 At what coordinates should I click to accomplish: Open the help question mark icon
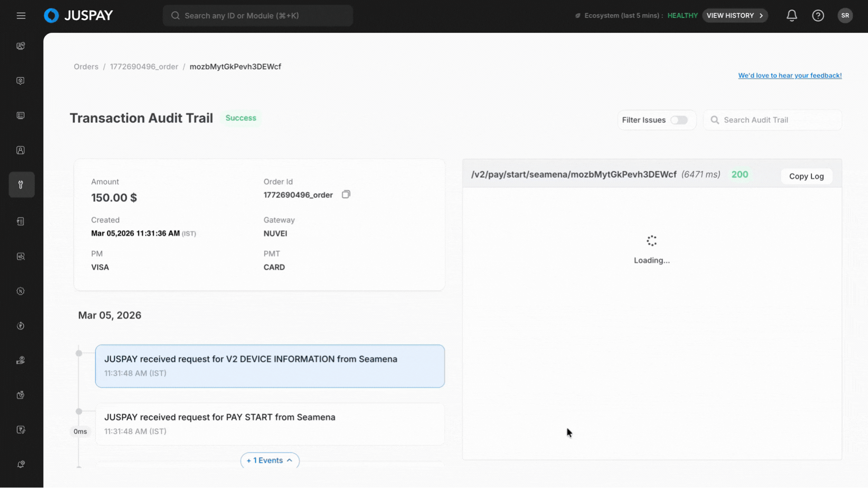(818, 16)
